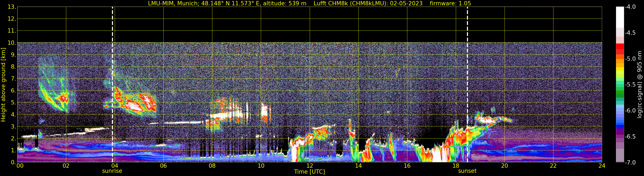The image size is (644, 176).
Task: Click the "log(rc-signal) @ 905 nm" colorbar label
Action: pyautogui.click(x=640, y=85)
